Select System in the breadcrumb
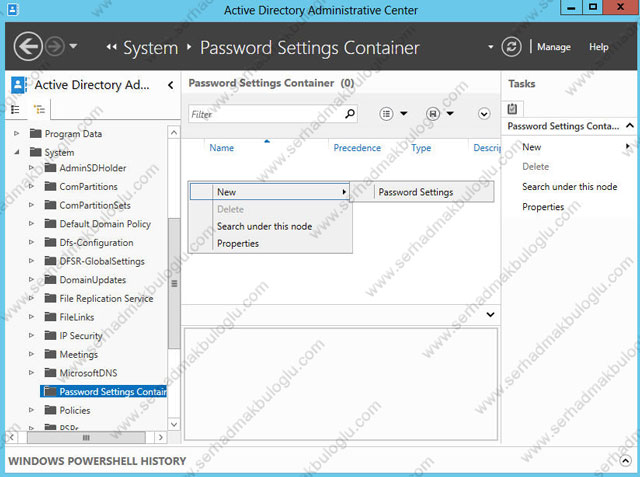This screenshot has width=640, height=477. click(x=151, y=48)
